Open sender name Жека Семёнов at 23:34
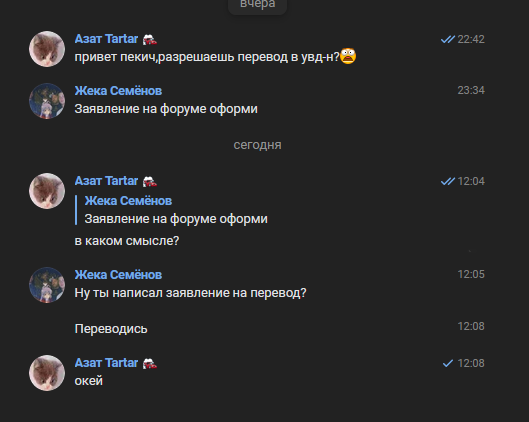The height and width of the screenshot is (422, 529). (118, 91)
